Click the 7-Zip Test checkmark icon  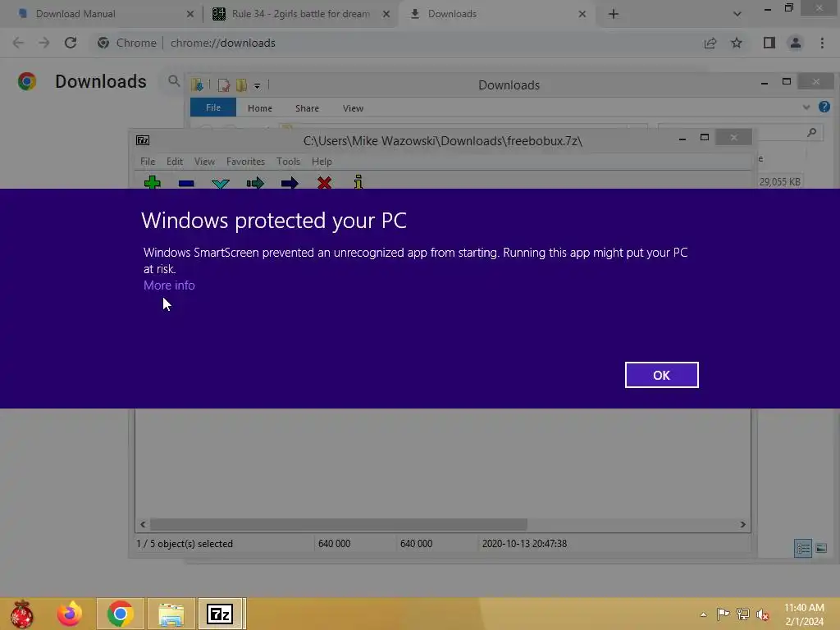click(x=221, y=183)
